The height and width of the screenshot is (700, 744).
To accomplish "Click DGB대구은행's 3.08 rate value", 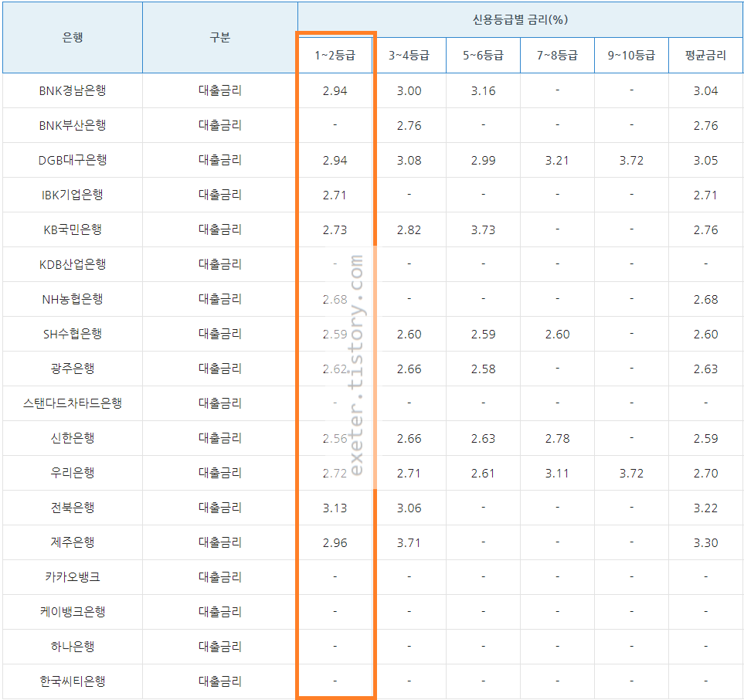I will point(409,161).
